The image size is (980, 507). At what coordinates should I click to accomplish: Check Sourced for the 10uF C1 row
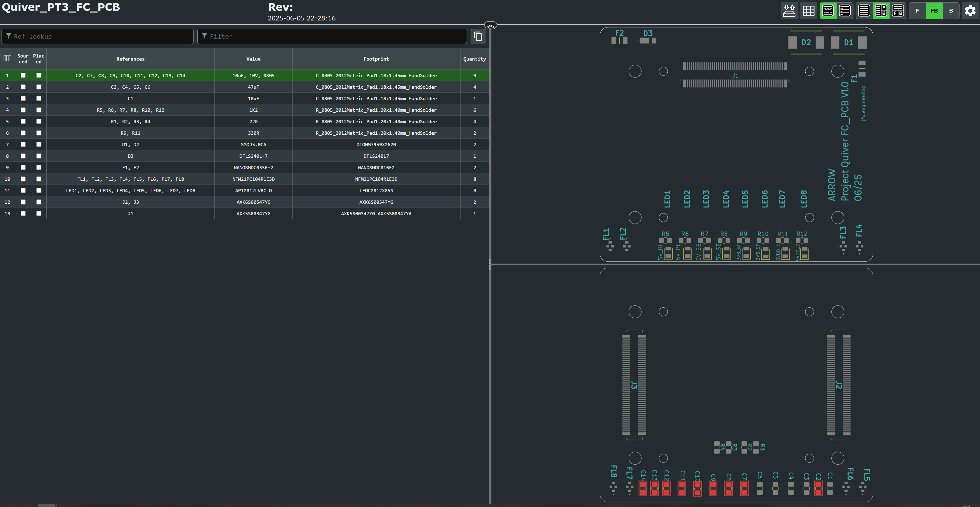tap(23, 98)
